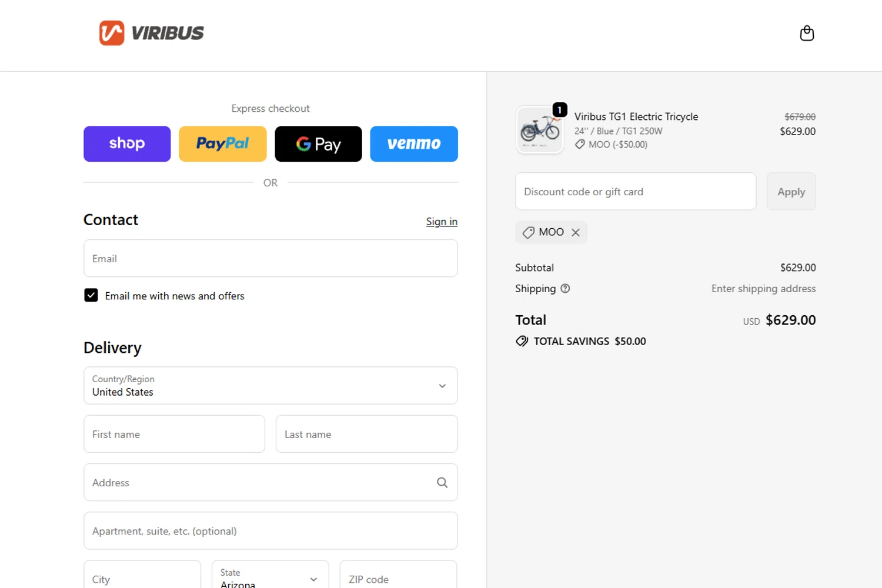Image resolution: width=882 pixels, height=588 pixels.
Task: Click the crossed-out $679.00 price
Action: click(x=800, y=117)
